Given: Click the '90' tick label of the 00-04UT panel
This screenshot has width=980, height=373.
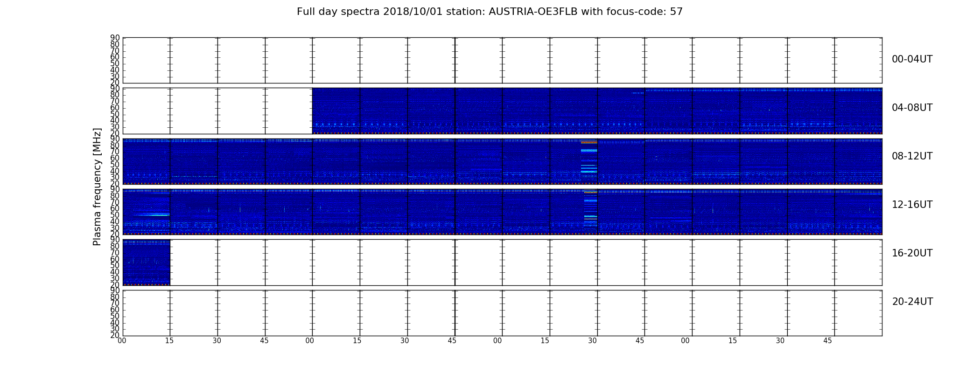Looking at the screenshot, I should (115, 38).
